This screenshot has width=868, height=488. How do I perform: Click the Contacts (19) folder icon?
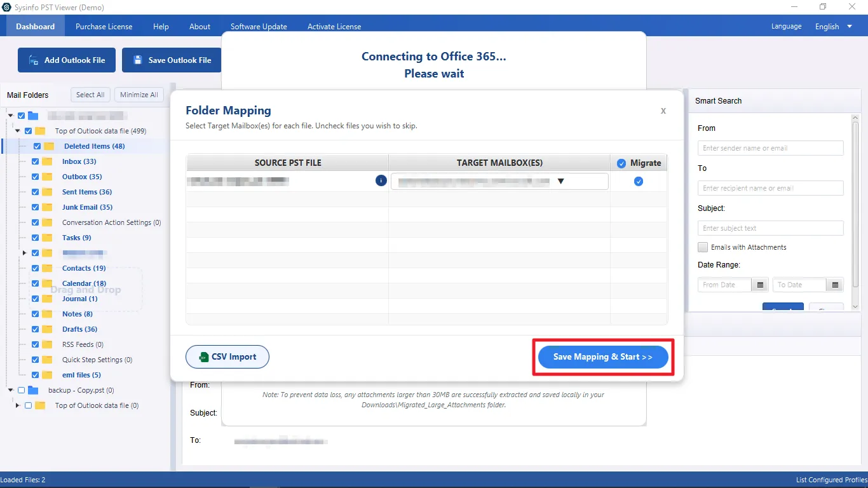47,268
